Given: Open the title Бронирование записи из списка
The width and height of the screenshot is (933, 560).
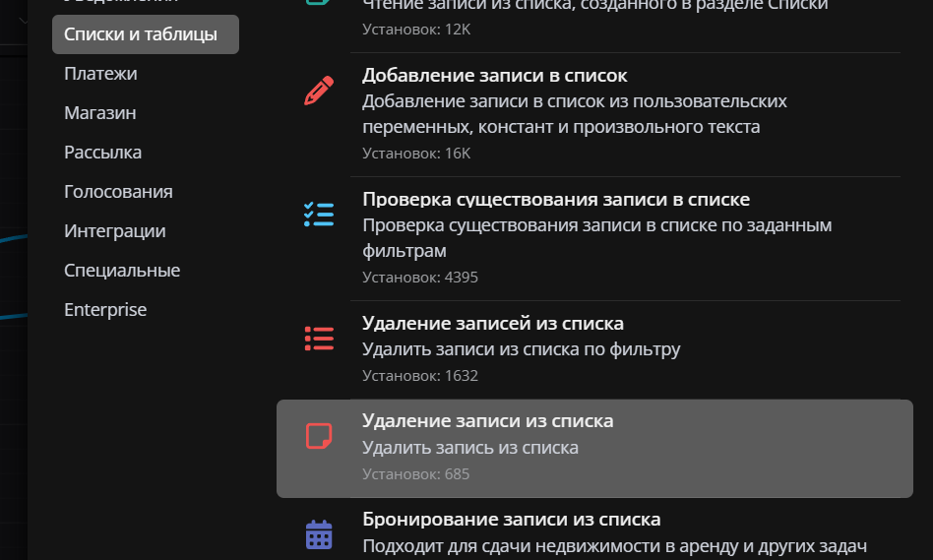Looking at the screenshot, I should pos(511,520).
